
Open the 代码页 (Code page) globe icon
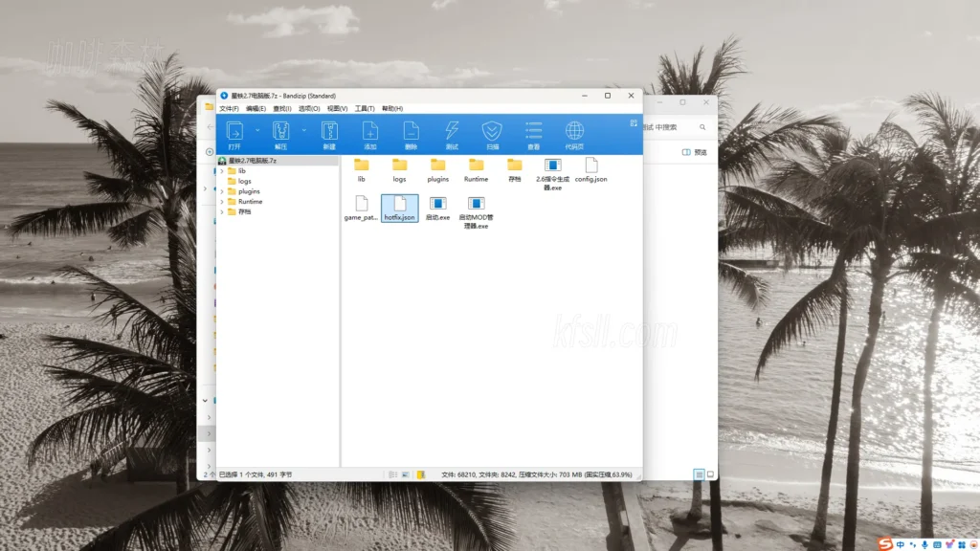click(x=574, y=132)
